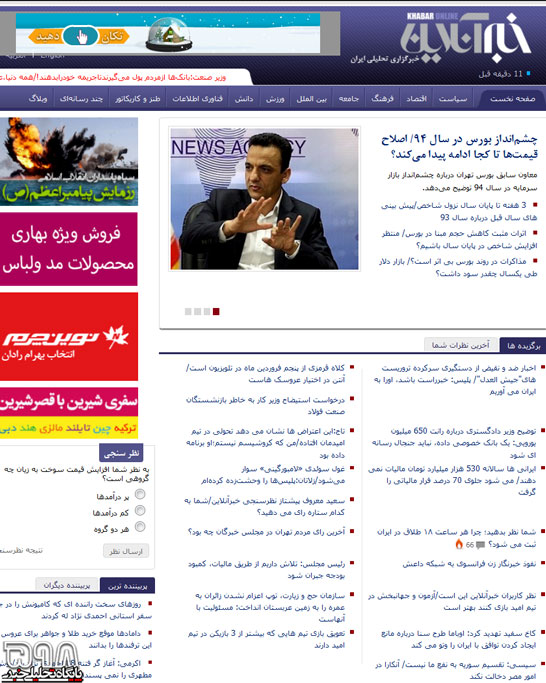The width and height of the screenshot is (546, 683).
Task: Open the poll results link نتیجه نظرسنجی
Action: click(x=22, y=551)
